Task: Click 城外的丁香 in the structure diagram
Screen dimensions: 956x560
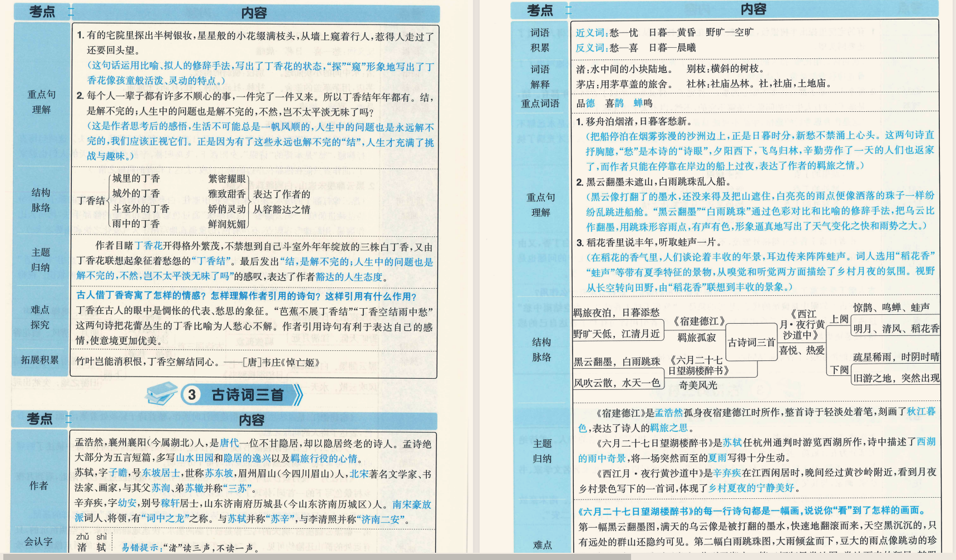Action: click(136, 194)
